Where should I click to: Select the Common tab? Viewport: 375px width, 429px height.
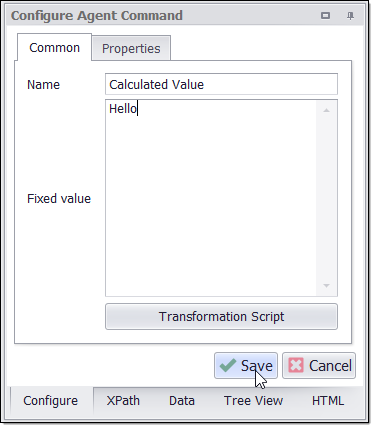coord(54,48)
